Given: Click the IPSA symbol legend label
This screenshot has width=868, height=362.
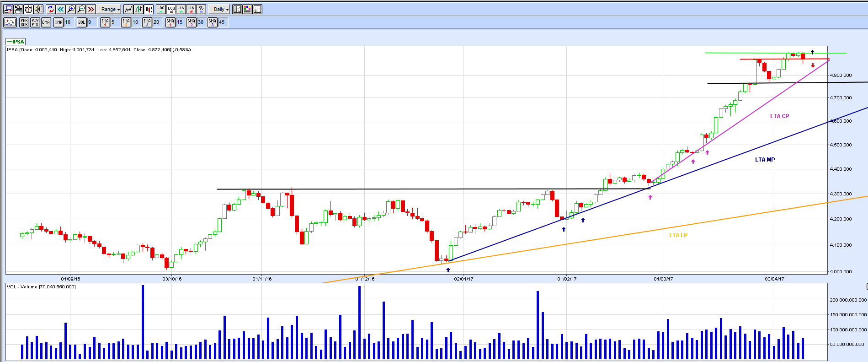Looking at the screenshot, I should [x=16, y=42].
